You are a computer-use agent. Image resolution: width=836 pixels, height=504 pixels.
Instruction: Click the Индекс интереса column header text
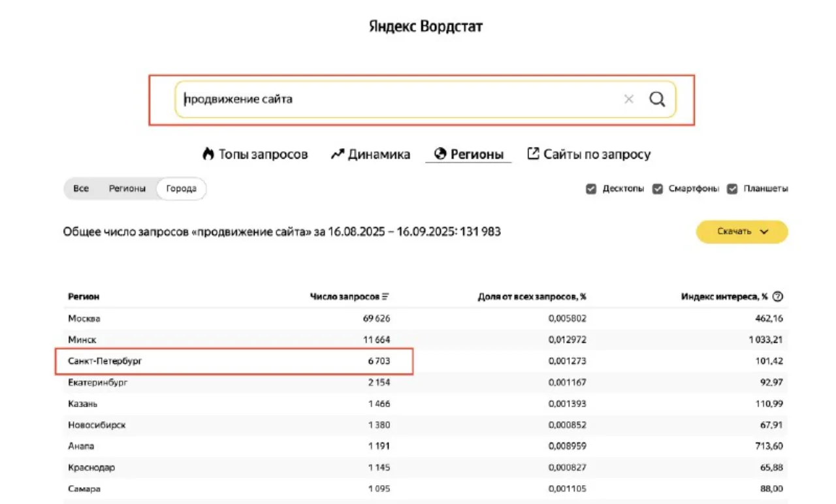(x=724, y=296)
